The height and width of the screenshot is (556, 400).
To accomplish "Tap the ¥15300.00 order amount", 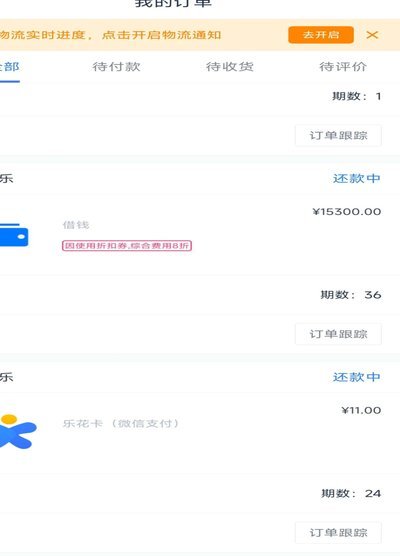I will coord(346,212).
